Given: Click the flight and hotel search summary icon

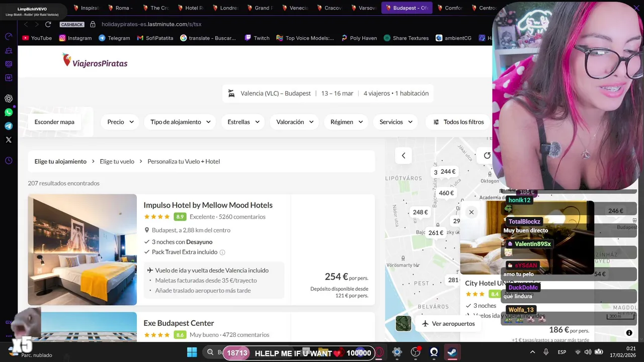Looking at the screenshot, I should click(x=231, y=94).
